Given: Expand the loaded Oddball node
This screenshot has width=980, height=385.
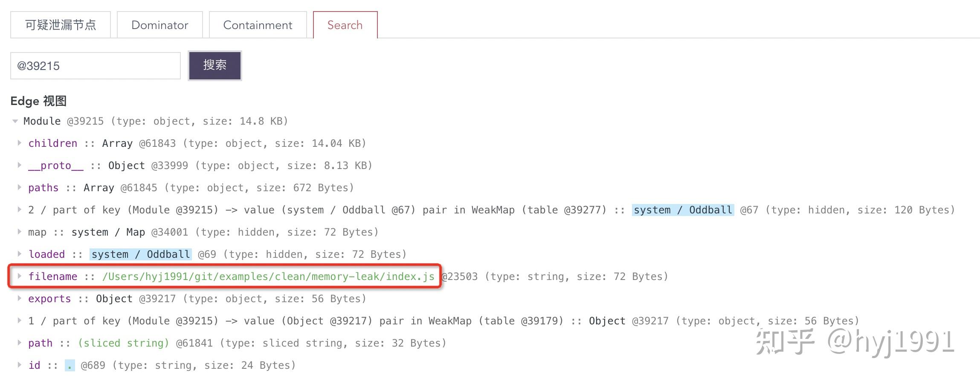Looking at the screenshot, I should point(20,254).
